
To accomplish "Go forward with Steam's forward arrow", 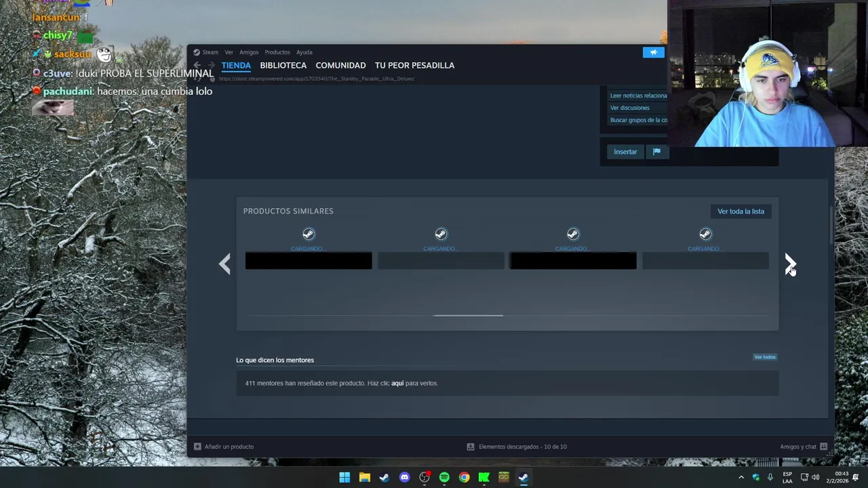I will [211, 66].
